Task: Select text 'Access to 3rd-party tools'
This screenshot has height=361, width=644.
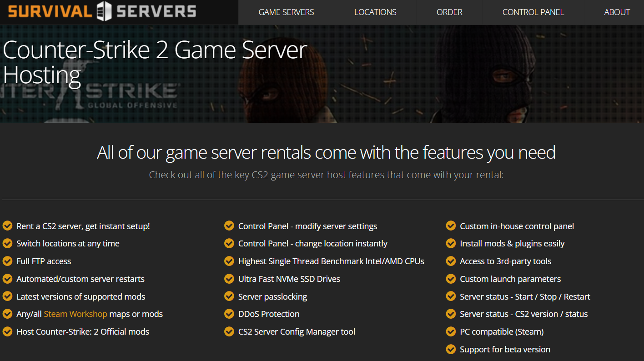Action: 505,261
